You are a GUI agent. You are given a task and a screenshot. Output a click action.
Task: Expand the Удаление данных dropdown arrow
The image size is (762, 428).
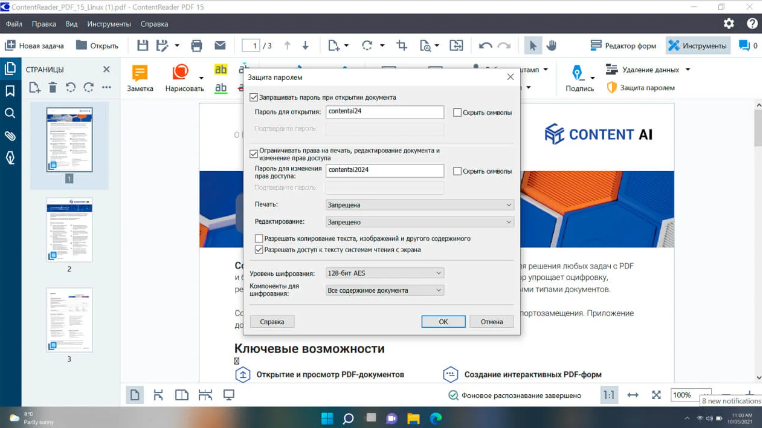coord(688,69)
